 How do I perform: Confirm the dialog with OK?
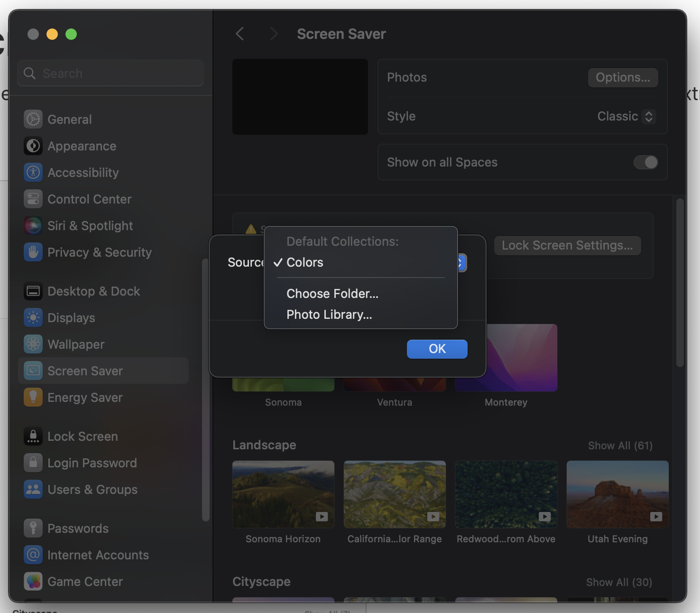pos(437,349)
